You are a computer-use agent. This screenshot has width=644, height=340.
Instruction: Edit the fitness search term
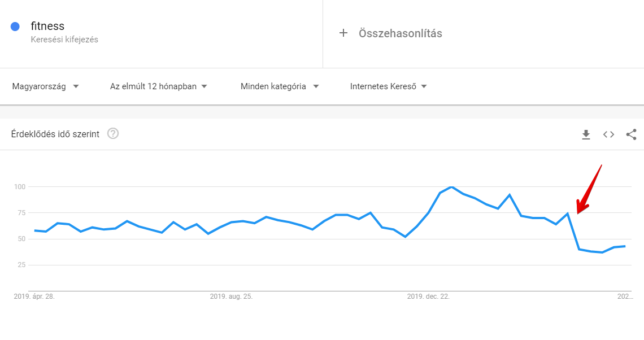pyautogui.click(x=47, y=26)
